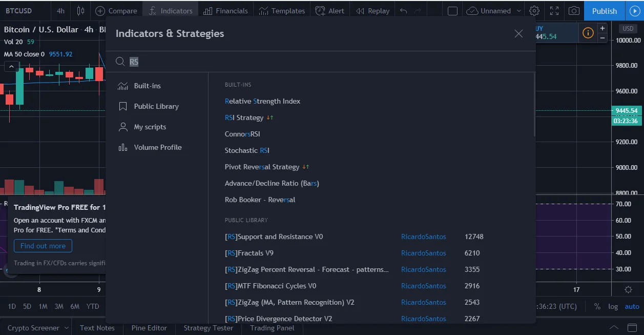Open the Financials menu
The height and width of the screenshot is (335, 644).
(225, 11)
